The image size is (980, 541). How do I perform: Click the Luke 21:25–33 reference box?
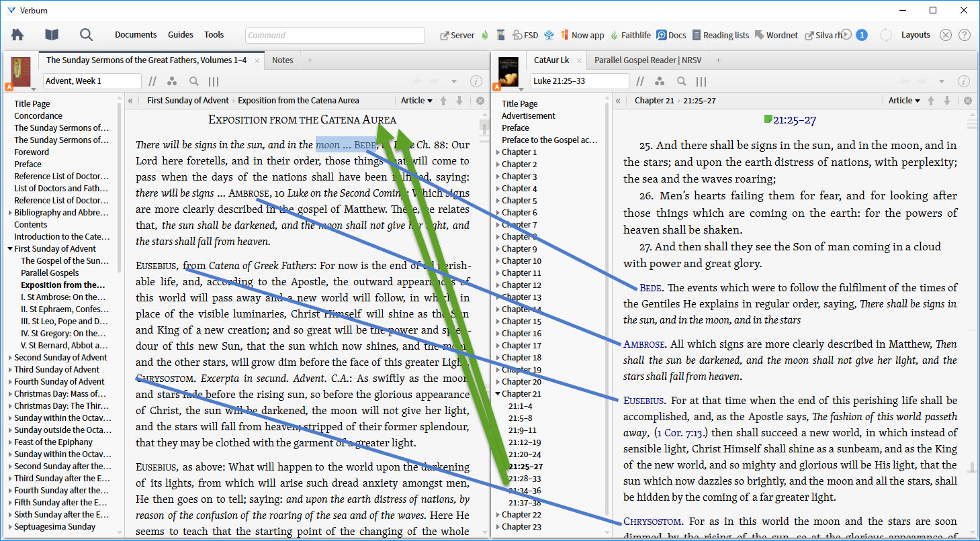[x=580, y=81]
